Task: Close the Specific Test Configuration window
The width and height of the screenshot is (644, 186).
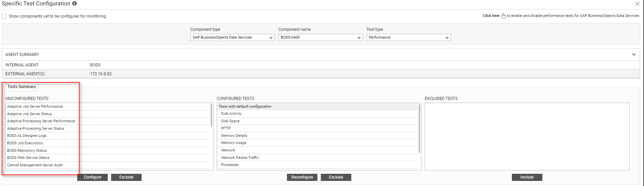Action: [637, 4]
